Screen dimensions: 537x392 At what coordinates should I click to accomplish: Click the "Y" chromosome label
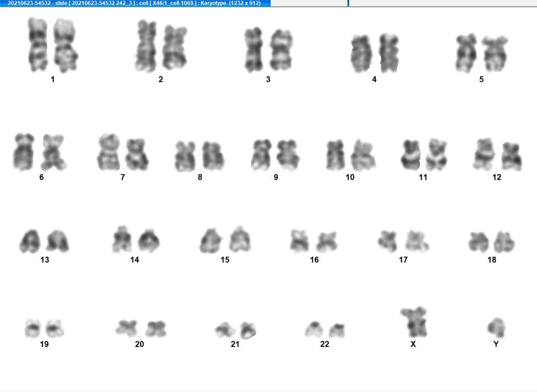pyautogui.click(x=496, y=344)
